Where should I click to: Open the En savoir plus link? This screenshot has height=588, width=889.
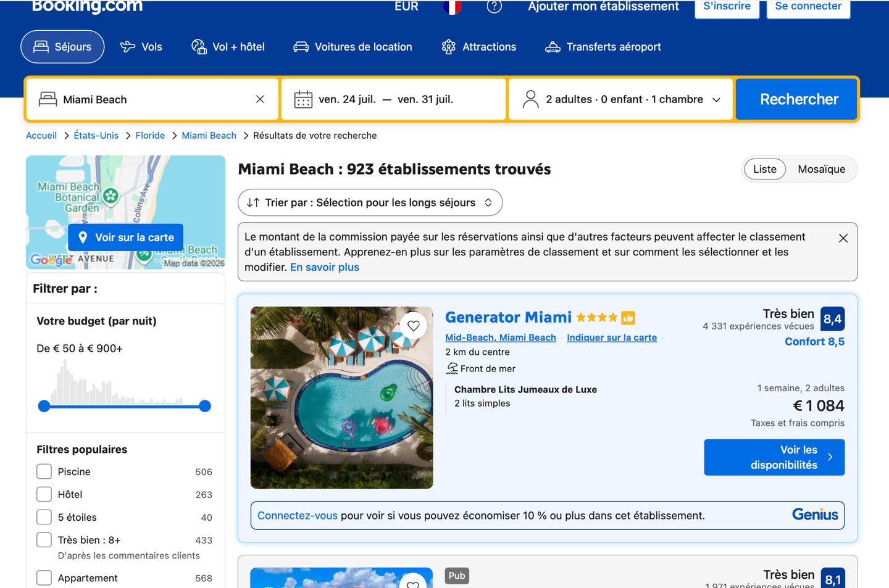[x=325, y=267]
